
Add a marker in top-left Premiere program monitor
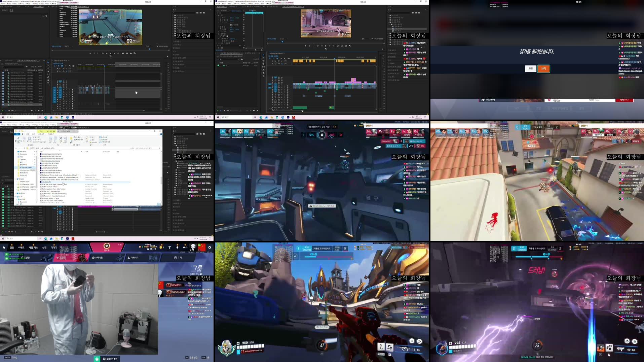(90, 53)
